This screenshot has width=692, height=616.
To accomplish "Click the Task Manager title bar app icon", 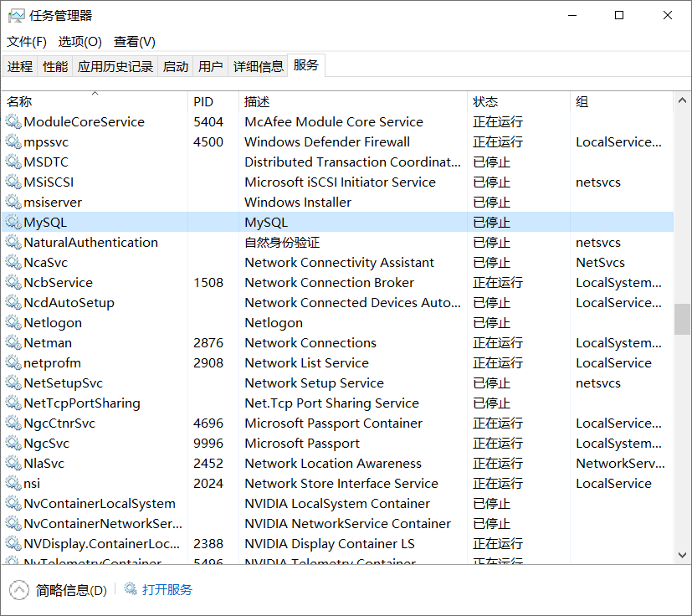I will coord(17,16).
